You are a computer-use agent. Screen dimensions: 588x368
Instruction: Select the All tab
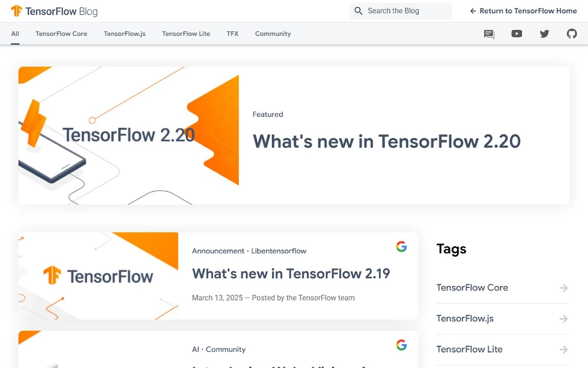pos(15,34)
